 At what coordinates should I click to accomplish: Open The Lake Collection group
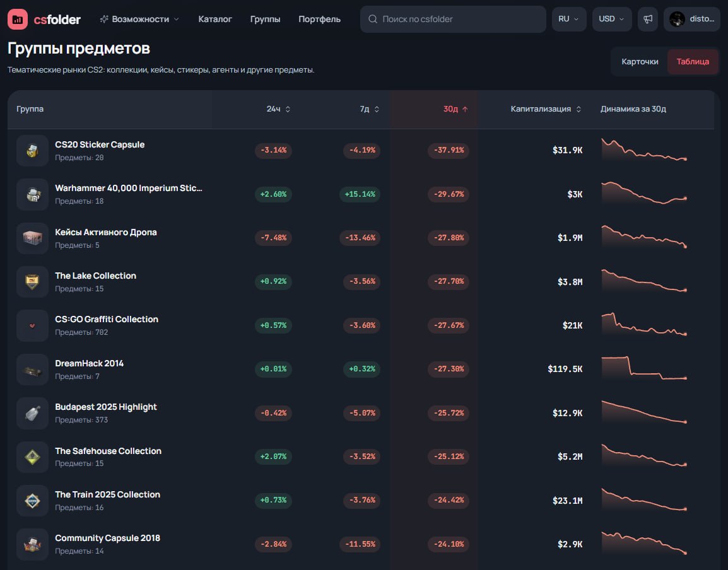pyautogui.click(x=96, y=276)
